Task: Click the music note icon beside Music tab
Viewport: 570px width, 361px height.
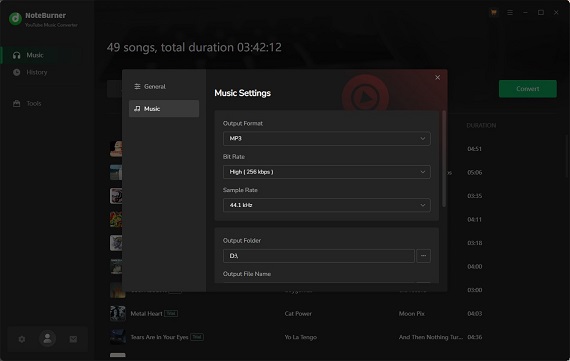Action: pyautogui.click(x=137, y=109)
